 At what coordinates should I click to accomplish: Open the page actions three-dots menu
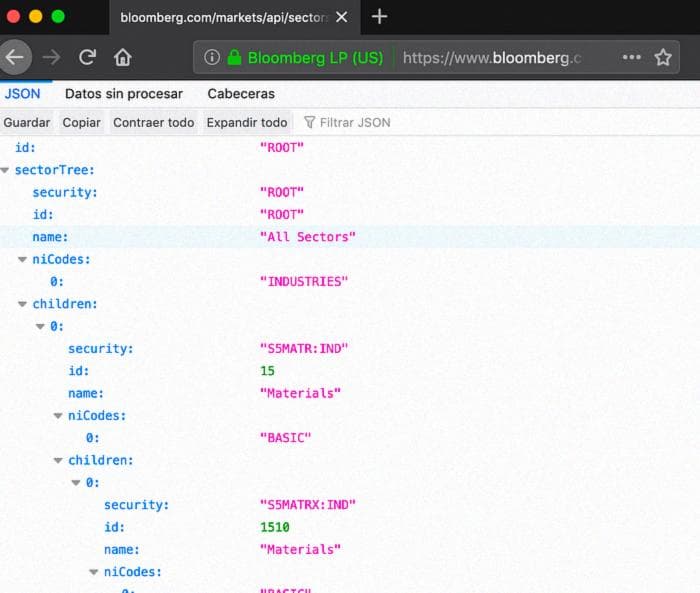point(632,57)
